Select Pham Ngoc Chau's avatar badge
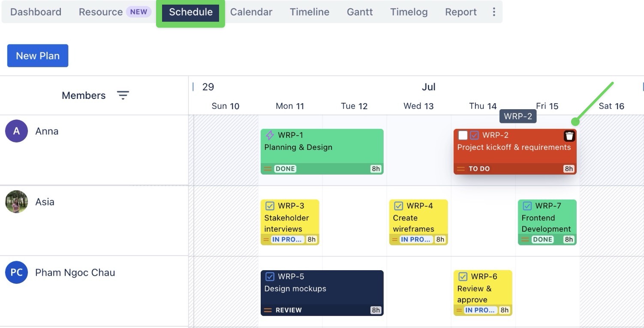 (16, 272)
